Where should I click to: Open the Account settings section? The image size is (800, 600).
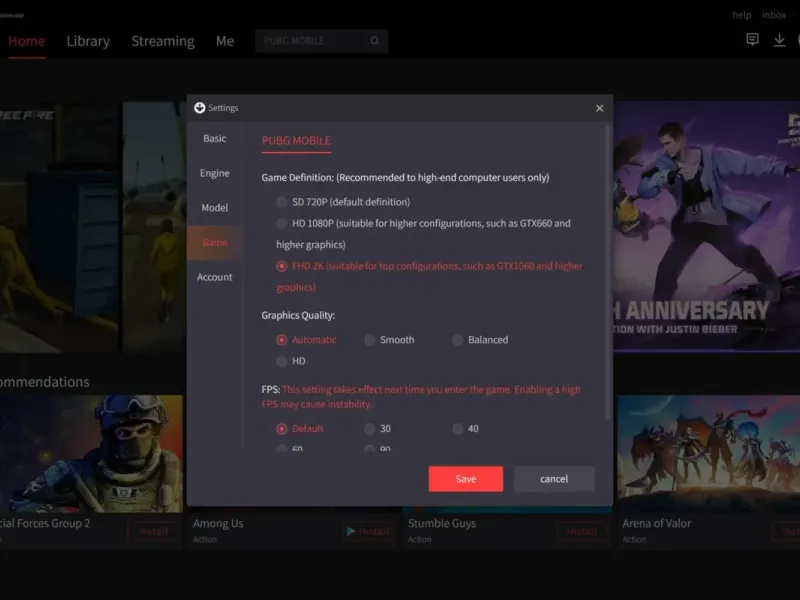point(215,278)
